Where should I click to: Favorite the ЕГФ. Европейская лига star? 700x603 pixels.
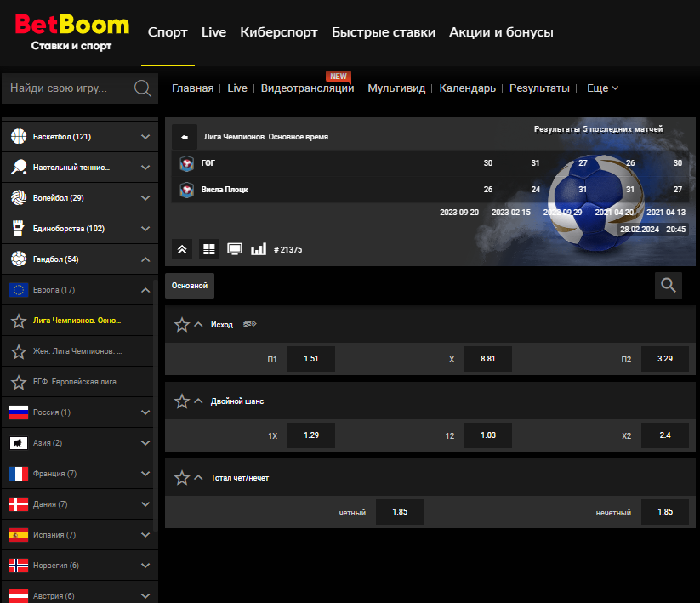(19, 382)
